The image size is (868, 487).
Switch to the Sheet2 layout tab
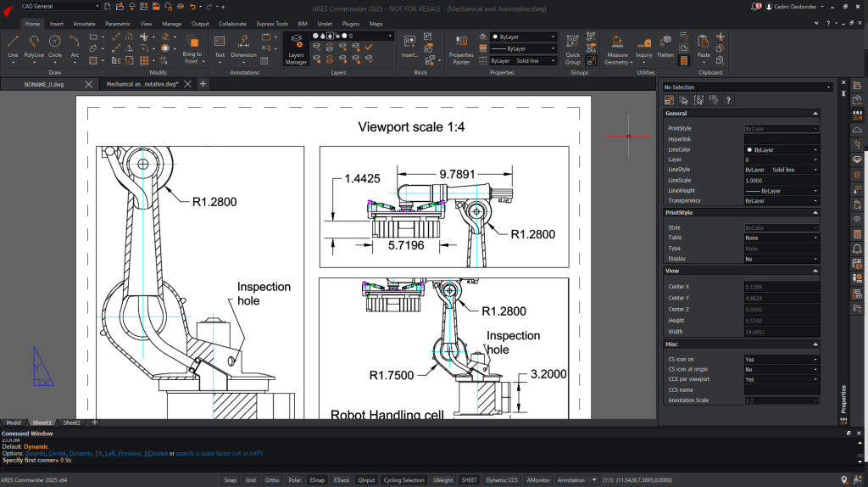coord(71,423)
